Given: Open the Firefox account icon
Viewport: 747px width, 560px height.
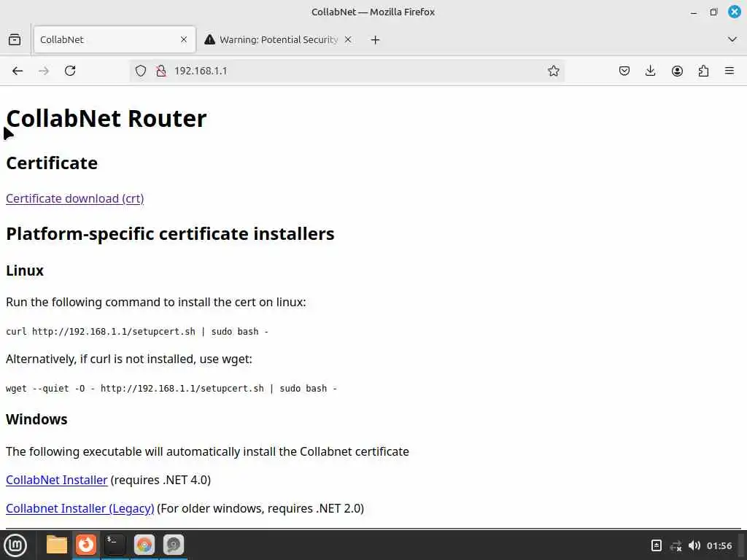Looking at the screenshot, I should [x=677, y=71].
